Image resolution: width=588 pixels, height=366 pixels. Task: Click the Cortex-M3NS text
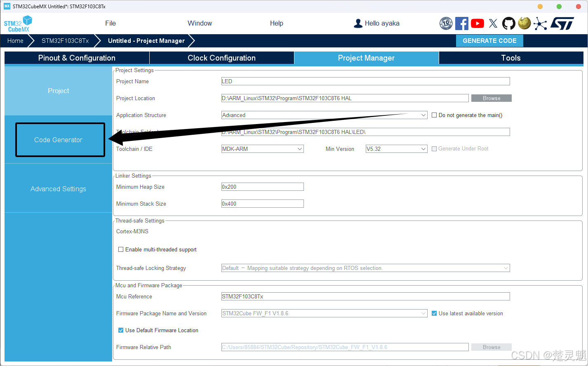tap(132, 231)
